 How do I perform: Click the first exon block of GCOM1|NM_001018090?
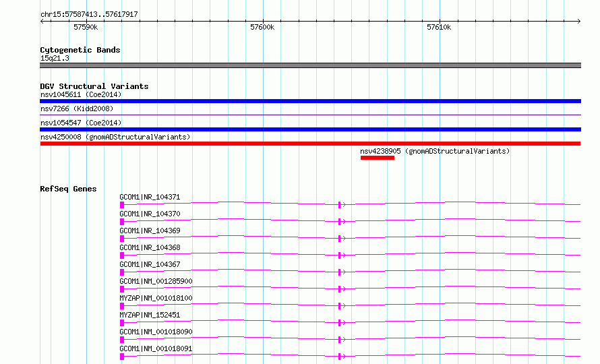click(122, 340)
